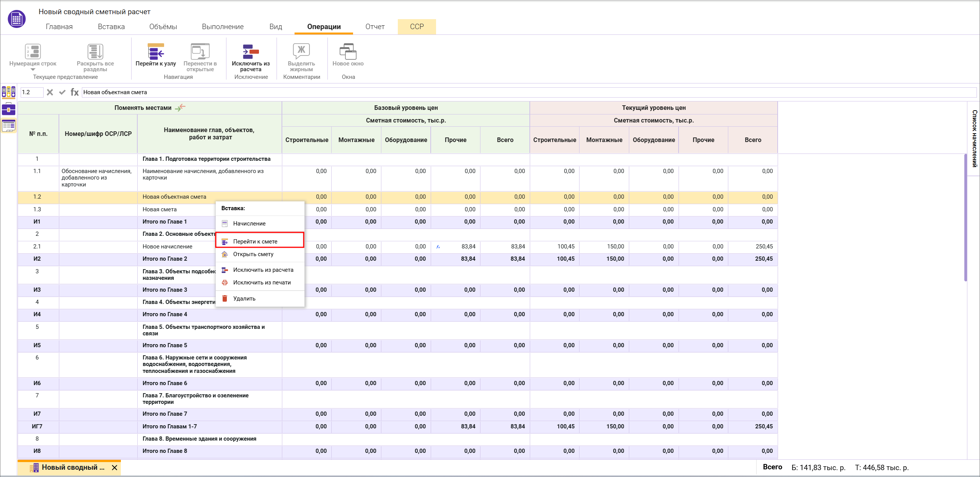Select Delete (Удалить) in context menu

[244, 299]
